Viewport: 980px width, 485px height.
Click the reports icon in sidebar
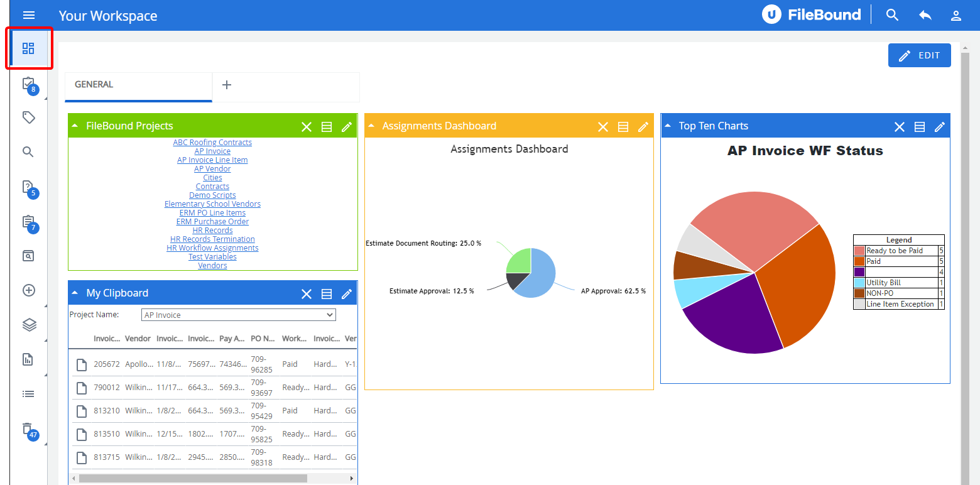click(x=28, y=359)
